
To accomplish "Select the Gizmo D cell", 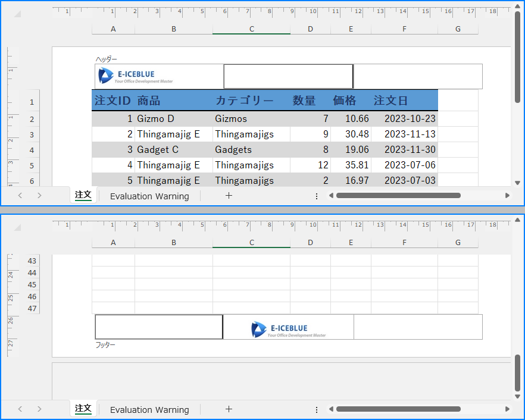I will [173, 119].
